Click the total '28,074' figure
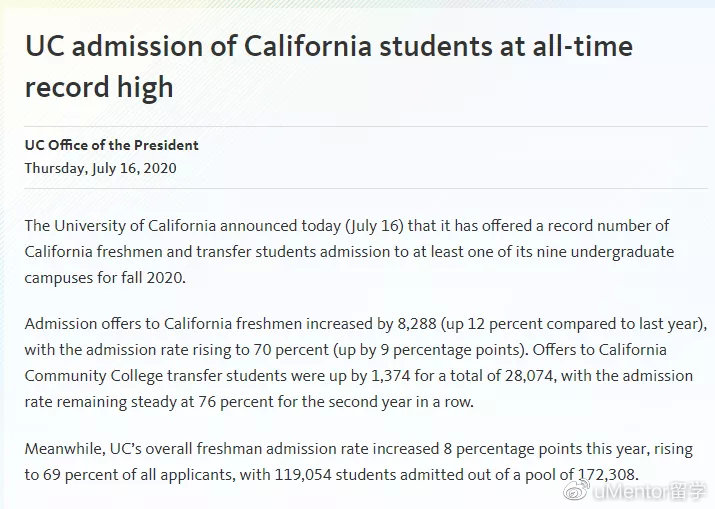715x509 pixels. (530, 376)
